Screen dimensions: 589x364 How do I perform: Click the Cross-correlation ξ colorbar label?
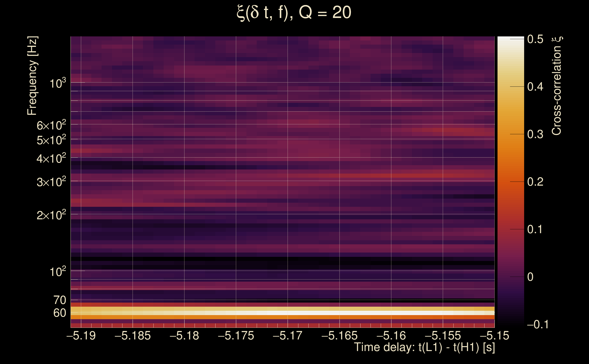pos(557,86)
